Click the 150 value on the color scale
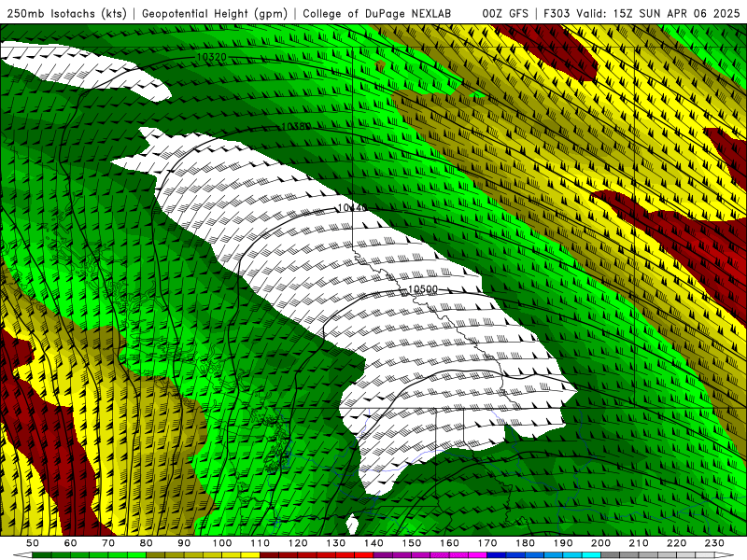Viewport: 747px width, 560px height. pyautogui.click(x=412, y=543)
